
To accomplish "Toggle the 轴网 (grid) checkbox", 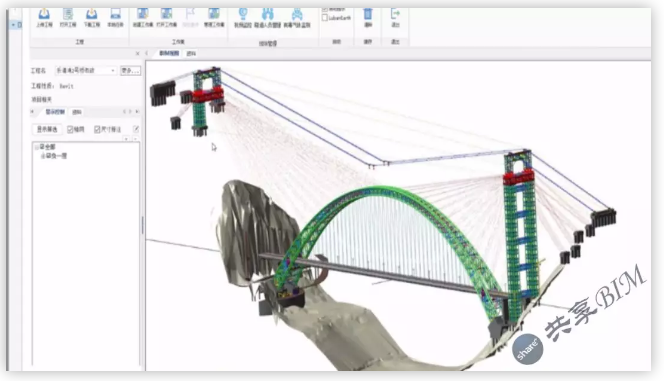I will [x=70, y=129].
